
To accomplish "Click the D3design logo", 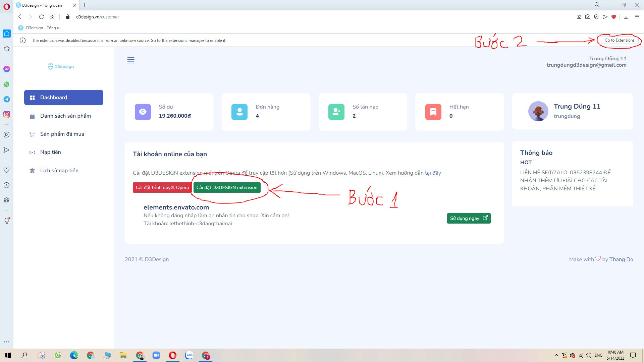I will (x=61, y=67).
